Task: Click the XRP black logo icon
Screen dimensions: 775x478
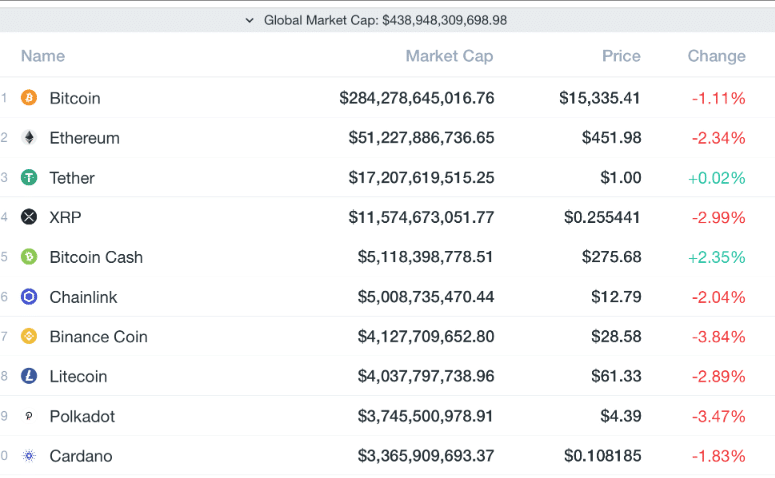Action: click(x=29, y=217)
